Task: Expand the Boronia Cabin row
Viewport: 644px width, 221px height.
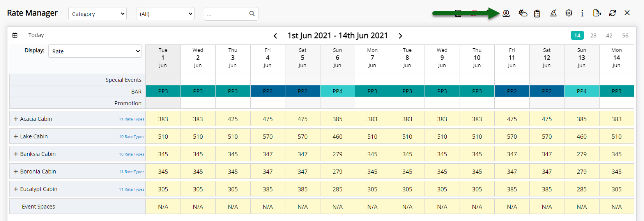Action: click(x=16, y=171)
